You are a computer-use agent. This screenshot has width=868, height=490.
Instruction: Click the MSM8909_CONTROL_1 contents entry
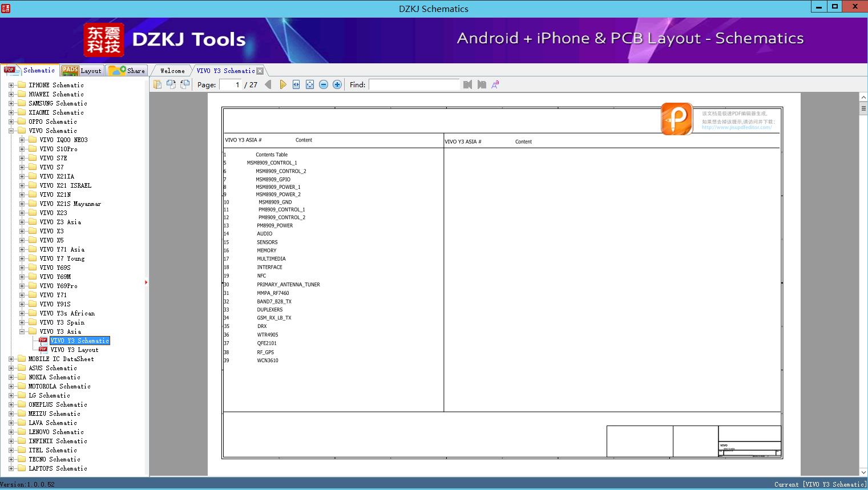[272, 163]
